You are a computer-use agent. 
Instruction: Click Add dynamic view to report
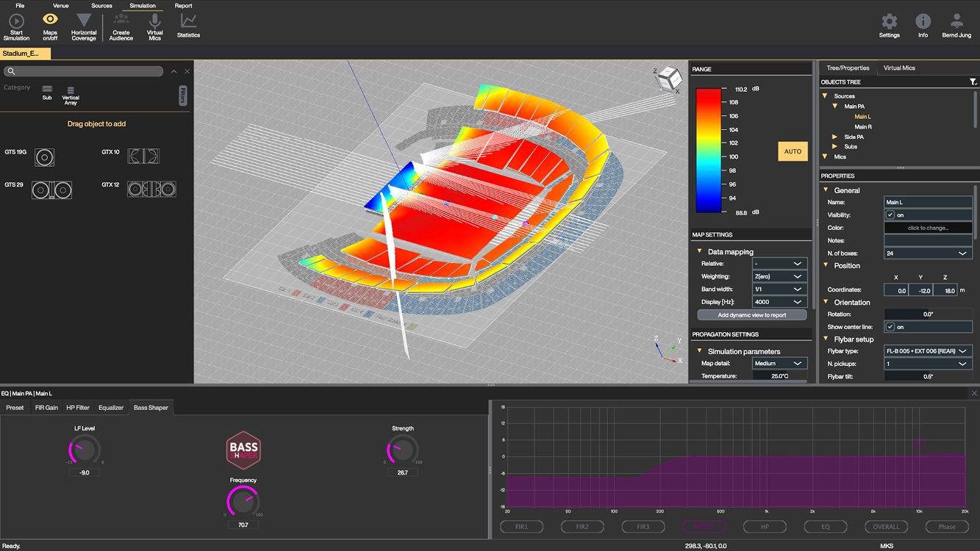[751, 315]
